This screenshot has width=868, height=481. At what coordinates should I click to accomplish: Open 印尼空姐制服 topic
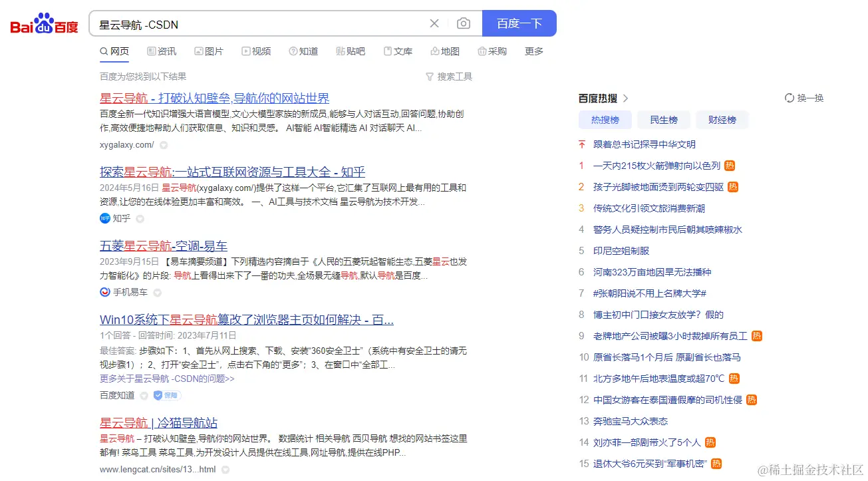(x=621, y=251)
